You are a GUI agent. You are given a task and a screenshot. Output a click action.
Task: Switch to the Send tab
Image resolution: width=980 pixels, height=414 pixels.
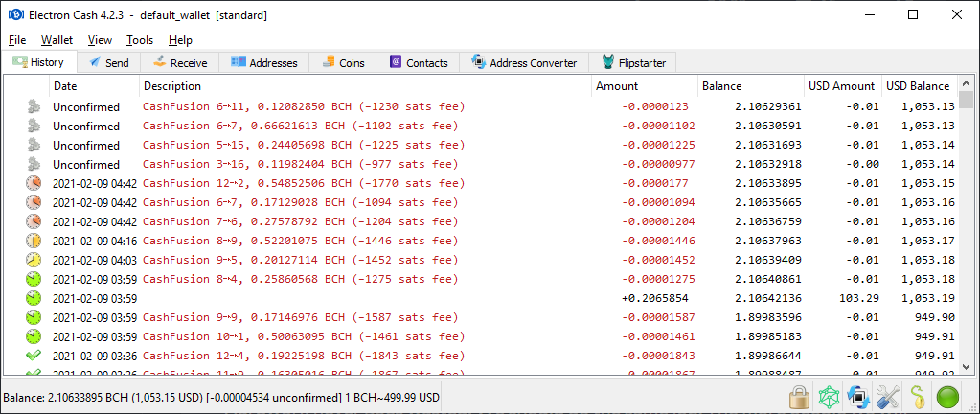pos(109,63)
